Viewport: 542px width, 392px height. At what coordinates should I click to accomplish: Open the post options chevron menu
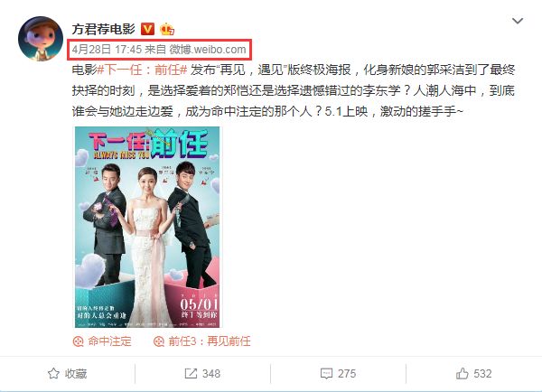517,21
